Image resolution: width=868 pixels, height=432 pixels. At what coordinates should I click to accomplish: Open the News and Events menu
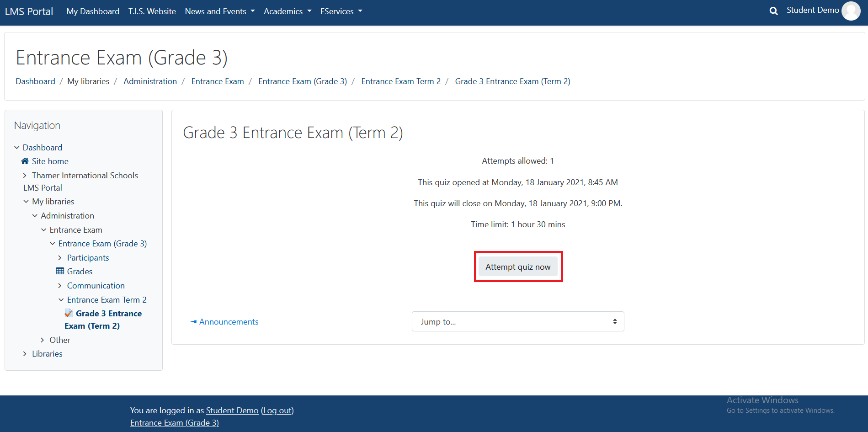(220, 11)
